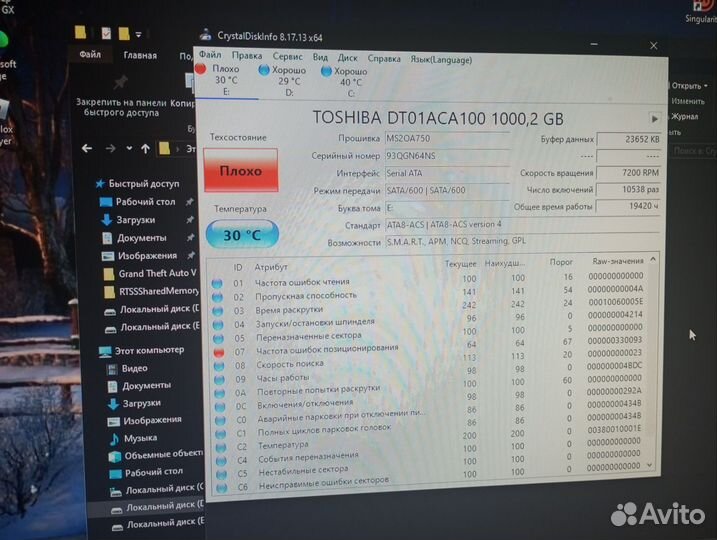Click status dot for 07 Частота ошибок позиционирования
Viewport: 717px width, 540px height.
tap(219, 352)
